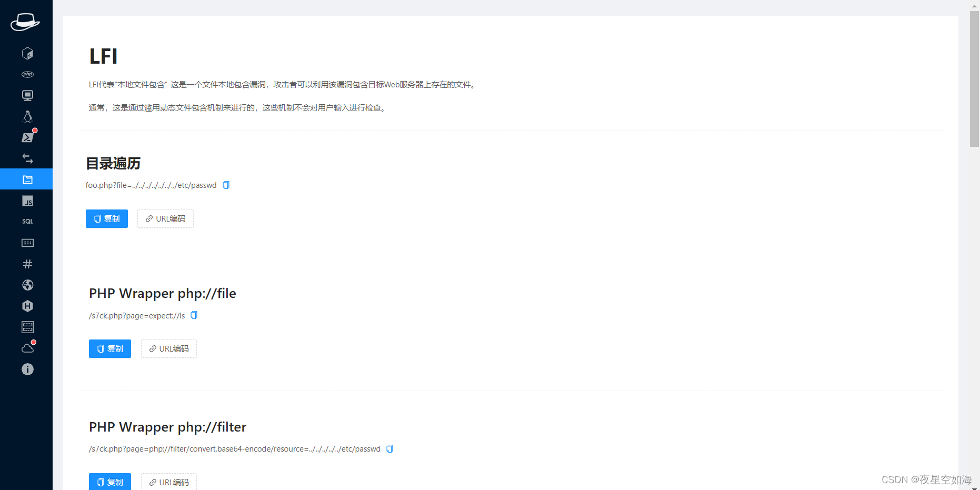The width and height of the screenshot is (980, 490).
Task: Click URL编码 button under php://filter
Action: pyautogui.click(x=169, y=482)
